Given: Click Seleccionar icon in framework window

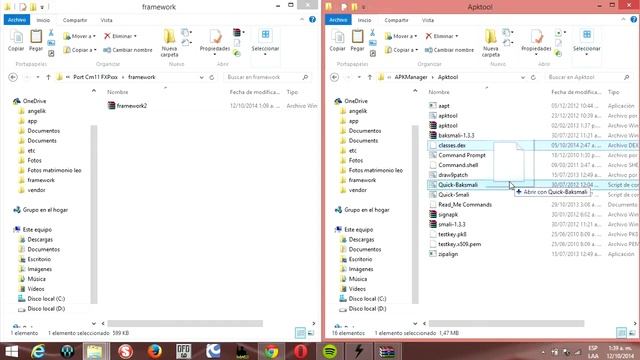Looking at the screenshot, I should pos(265,41).
